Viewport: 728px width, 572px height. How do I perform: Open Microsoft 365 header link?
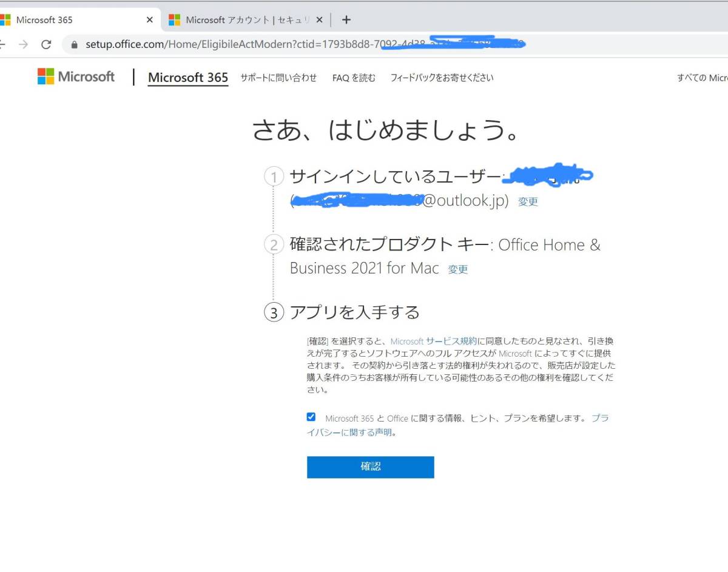tap(188, 78)
